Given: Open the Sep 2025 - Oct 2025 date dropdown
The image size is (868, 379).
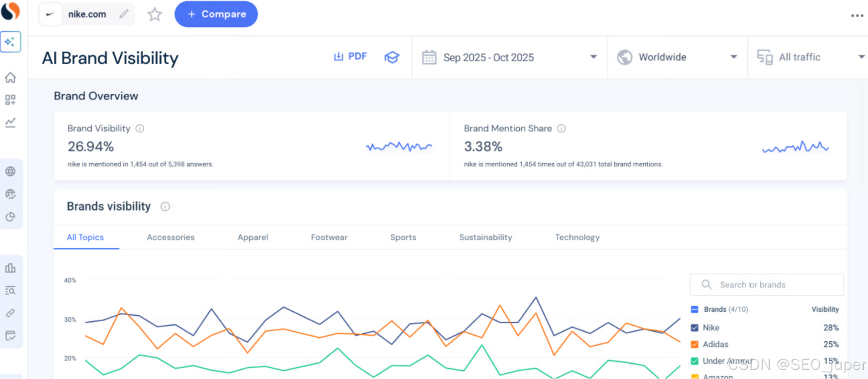Looking at the screenshot, I should (x=509, y=57).
